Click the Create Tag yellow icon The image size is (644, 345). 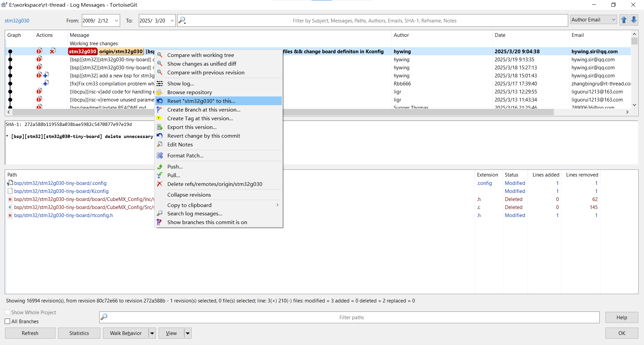click(160, 118)
